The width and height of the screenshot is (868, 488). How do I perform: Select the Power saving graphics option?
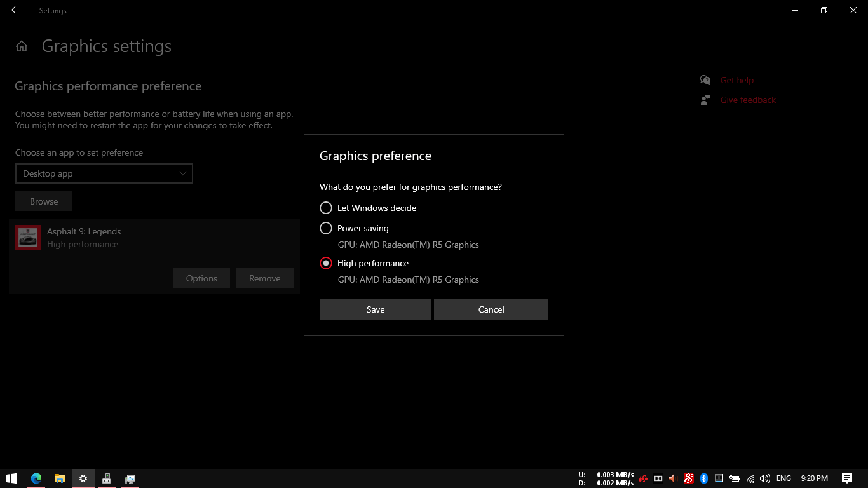coord(326,228)
